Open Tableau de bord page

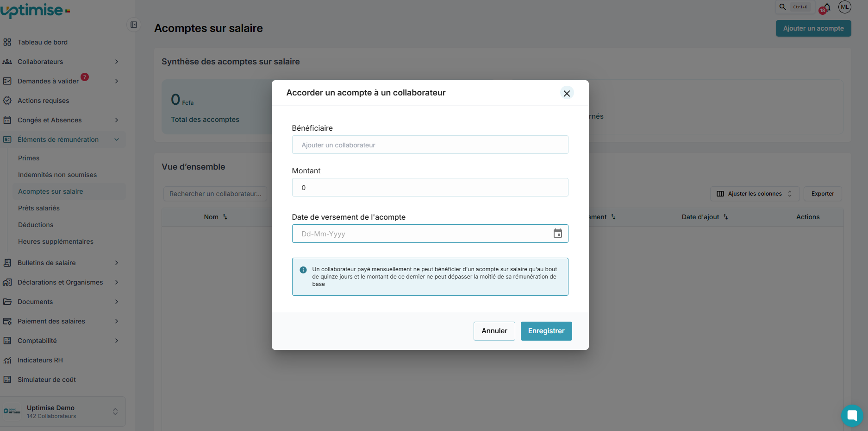[43, 42]
